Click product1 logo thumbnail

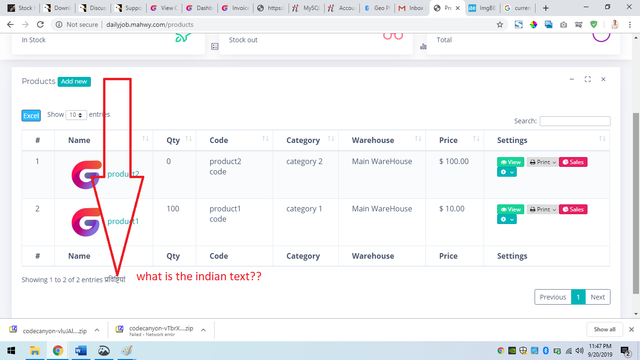click(x=86, y=222)
